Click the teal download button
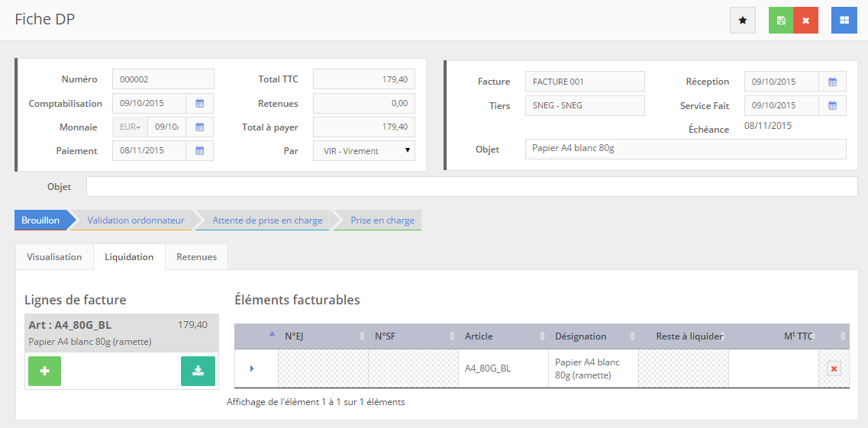 [198, 371]
